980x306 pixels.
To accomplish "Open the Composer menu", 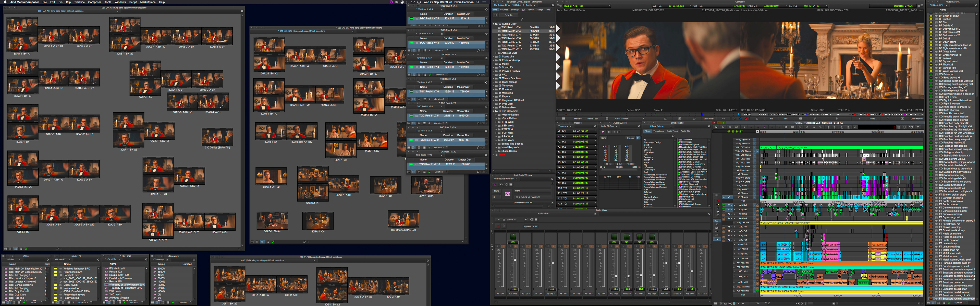I will pyautogui.click(x=94, y=2).
